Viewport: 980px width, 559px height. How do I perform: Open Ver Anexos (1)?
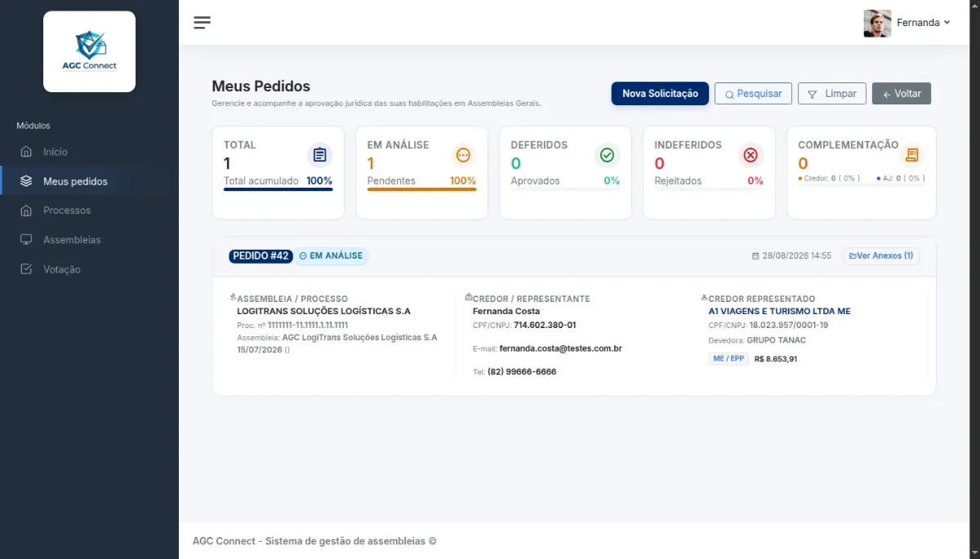(x=881, y=256)
